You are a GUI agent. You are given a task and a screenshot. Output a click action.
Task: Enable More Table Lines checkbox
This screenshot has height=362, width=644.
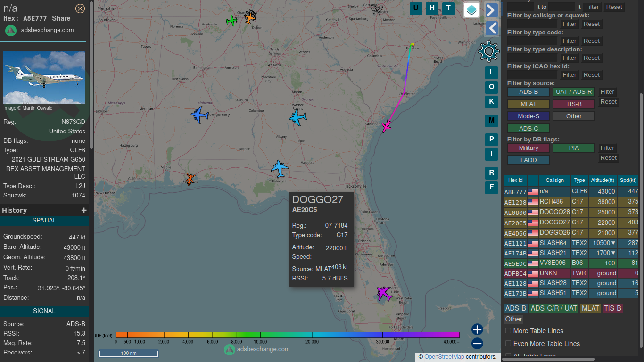[x=508, y=331]
